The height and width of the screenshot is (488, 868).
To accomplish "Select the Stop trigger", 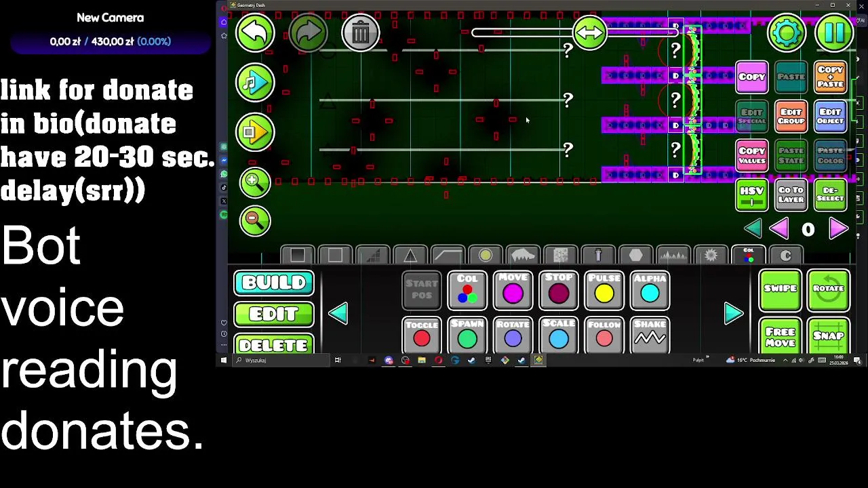I will point(559,290).
